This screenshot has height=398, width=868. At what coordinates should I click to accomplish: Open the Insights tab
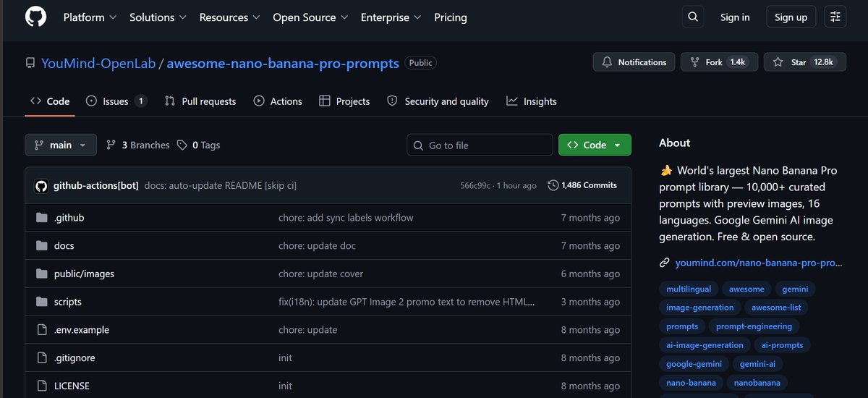click(532, 101)
